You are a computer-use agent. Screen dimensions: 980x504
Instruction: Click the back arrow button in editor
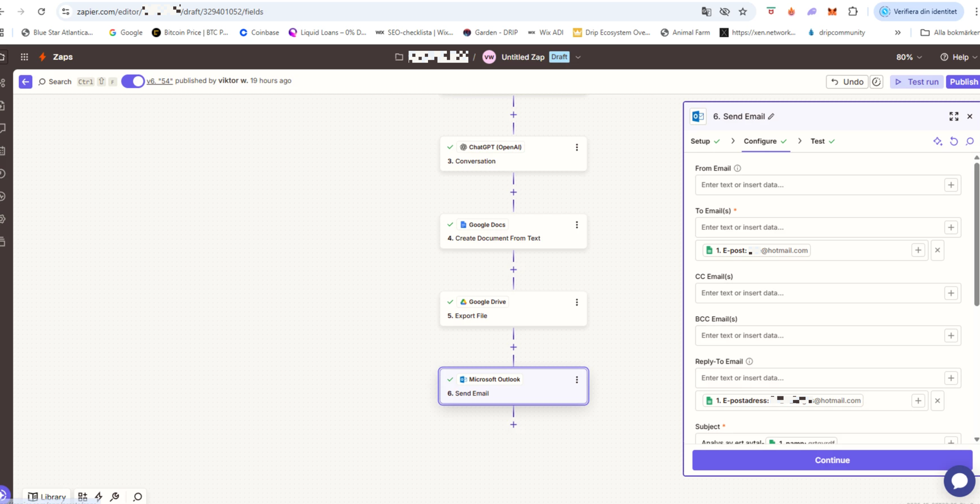(x=25, y=82)
